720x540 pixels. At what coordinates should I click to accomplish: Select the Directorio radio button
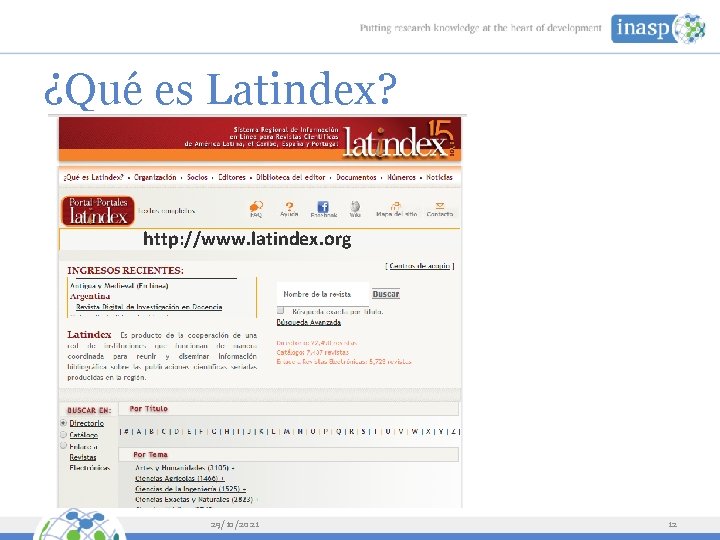click(x=64, y=422)
